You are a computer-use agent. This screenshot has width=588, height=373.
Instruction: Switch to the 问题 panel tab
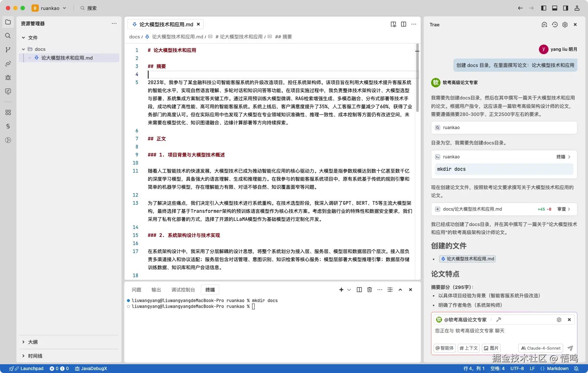tap(136, 290)
